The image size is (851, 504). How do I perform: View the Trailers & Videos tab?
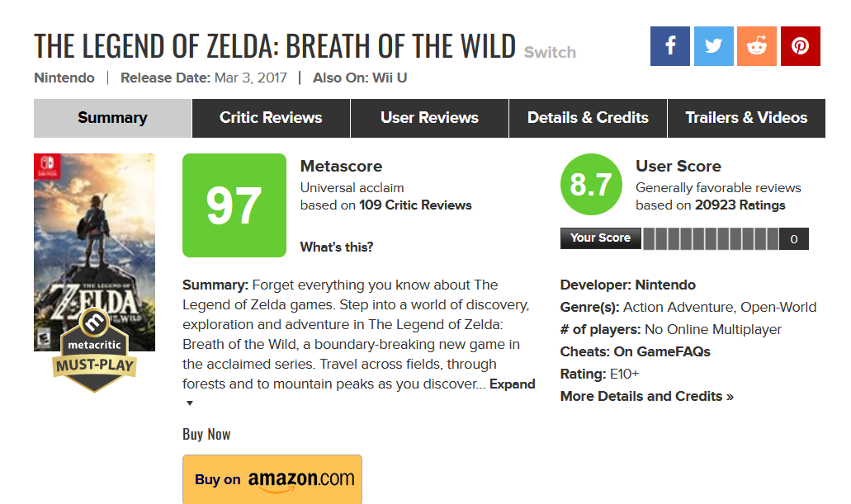tap(746, 118)
